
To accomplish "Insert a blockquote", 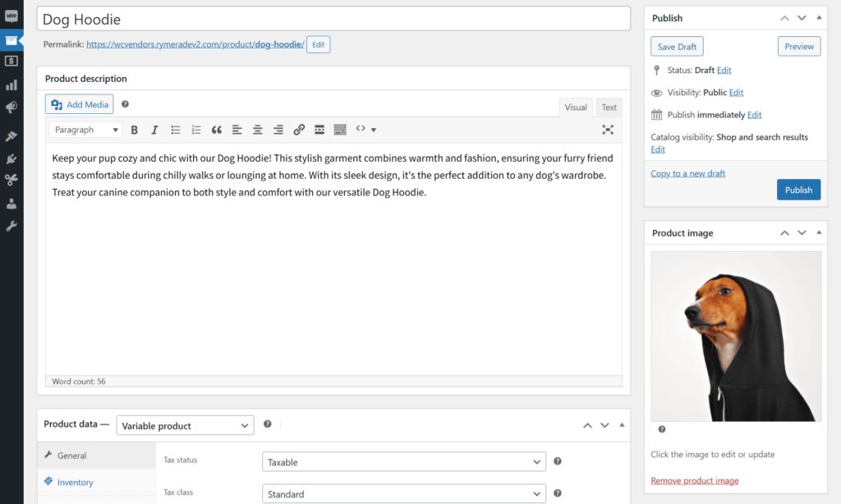I will 217,130.
